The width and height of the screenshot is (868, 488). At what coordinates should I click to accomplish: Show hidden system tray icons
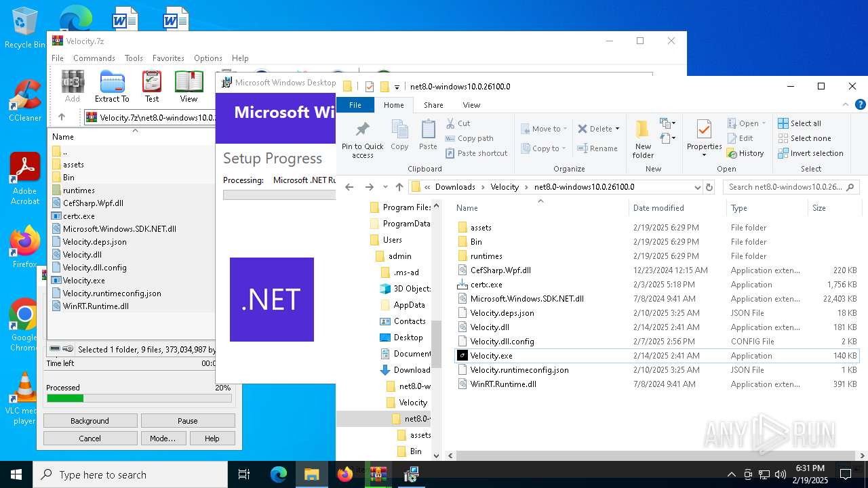(731, 474)
